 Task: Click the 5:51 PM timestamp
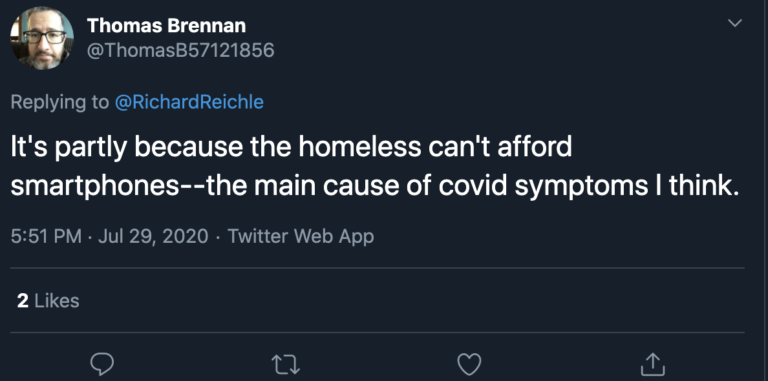click(46, 237)
